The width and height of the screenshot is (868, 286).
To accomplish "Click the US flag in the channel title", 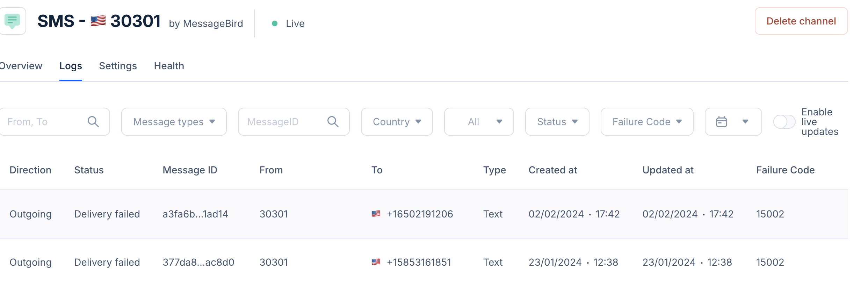I will [x=98, y=21].
